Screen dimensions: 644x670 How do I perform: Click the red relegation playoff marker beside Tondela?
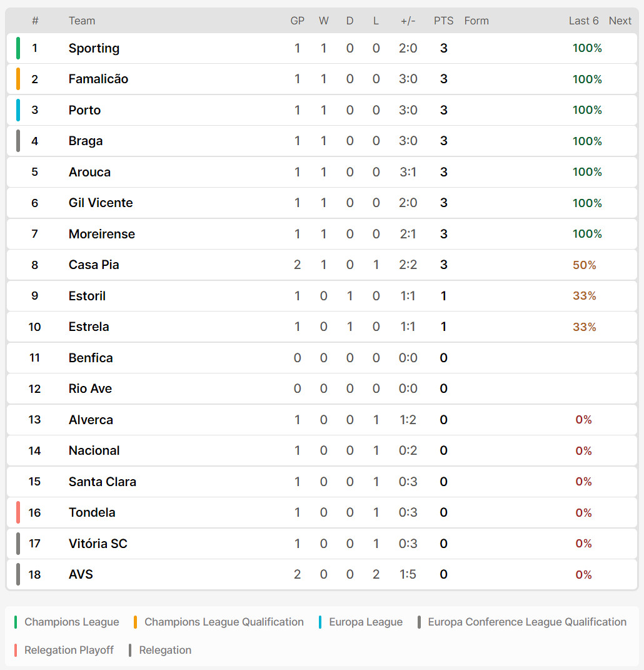tap(18, 513)
